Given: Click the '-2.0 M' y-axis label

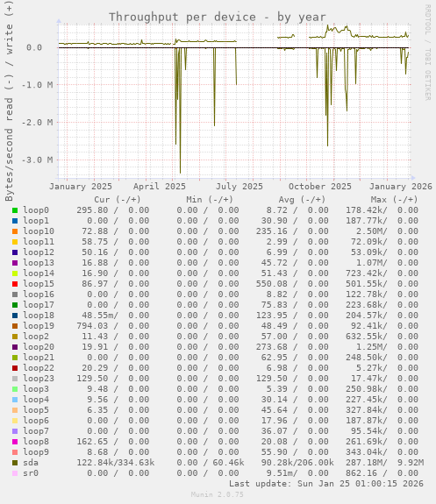Looking at the screenshot, I should click(x=38, y=123).
